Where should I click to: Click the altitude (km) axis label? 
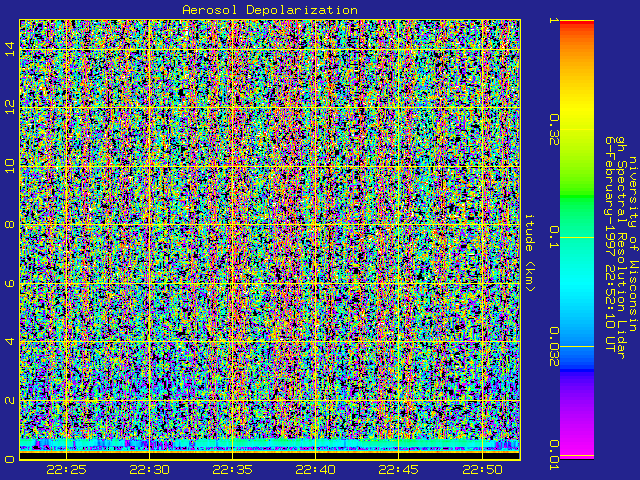tap(529, 253)
